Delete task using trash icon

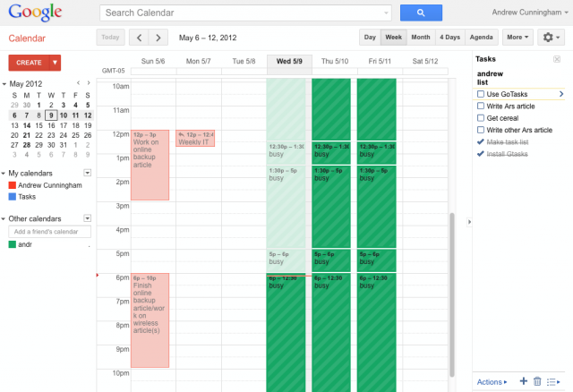click(x=537, y=381)
